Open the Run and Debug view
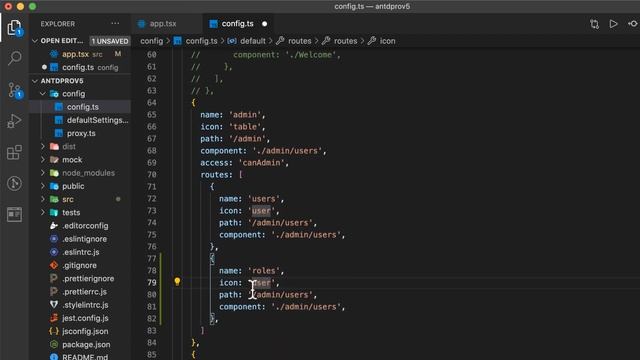640x360 pixels. click(14, 121)
